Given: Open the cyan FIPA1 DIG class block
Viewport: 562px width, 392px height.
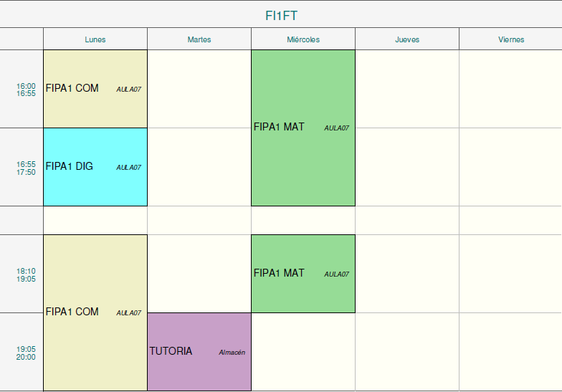Looking at the screenshot, I should [95, 167].
